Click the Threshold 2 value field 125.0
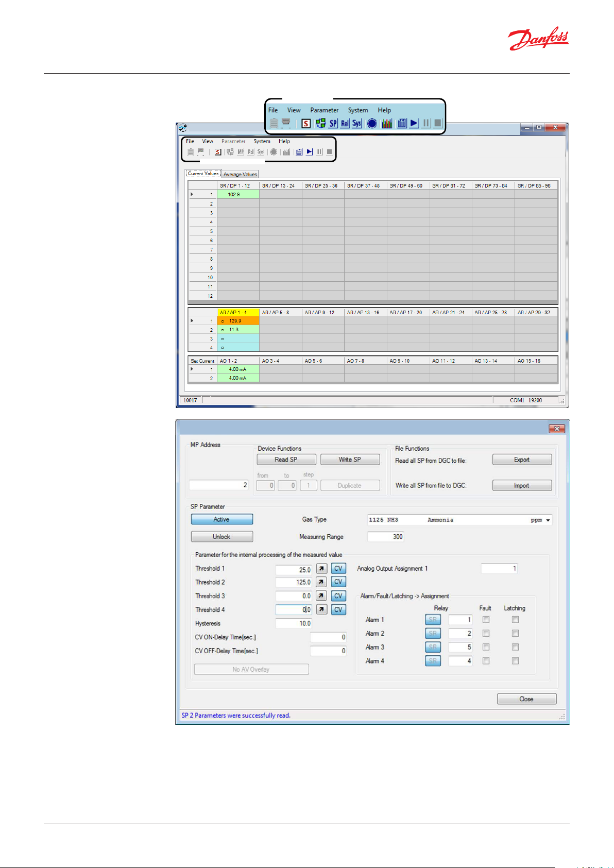Image resolution: width=614 pixels, height=868 pixels. pyautogui.click(x=294, y=582)
